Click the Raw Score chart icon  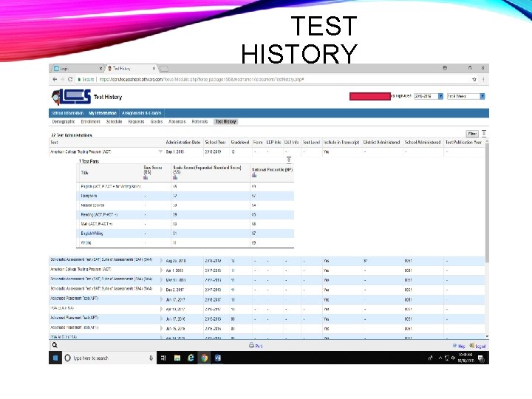pyautogui.click(x=146, y=177)
